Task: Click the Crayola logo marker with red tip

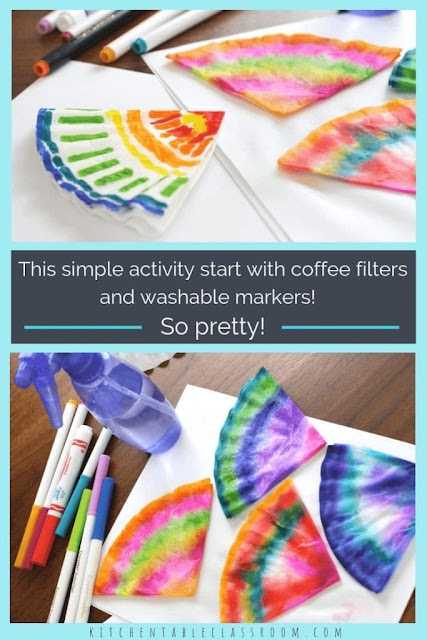Action: [x=62, y=495]
